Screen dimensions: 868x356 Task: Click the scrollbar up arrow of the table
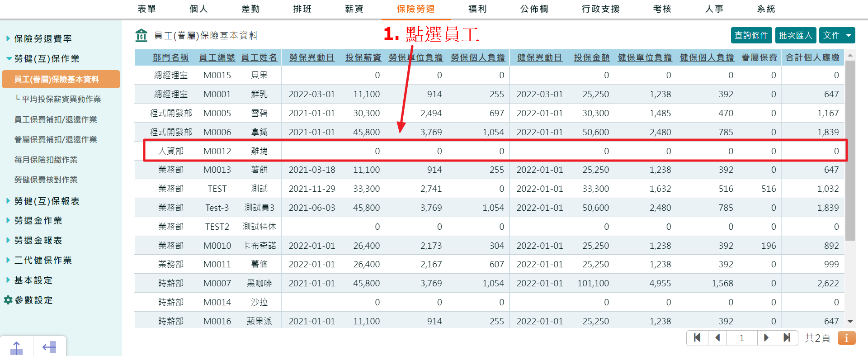point(850,55)
